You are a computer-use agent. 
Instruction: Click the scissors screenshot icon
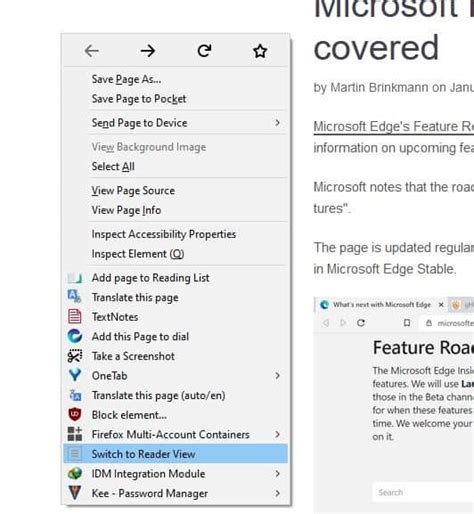(75, 356)
